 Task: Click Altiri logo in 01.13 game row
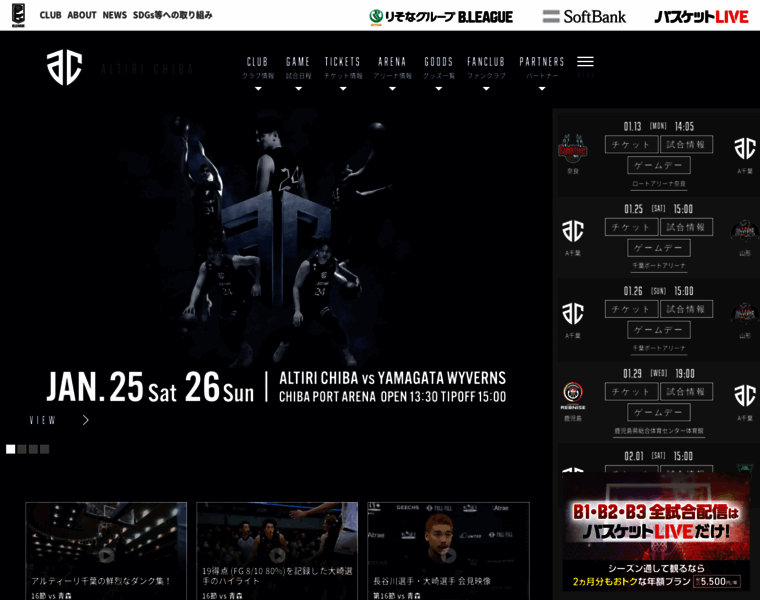point(744,148)
